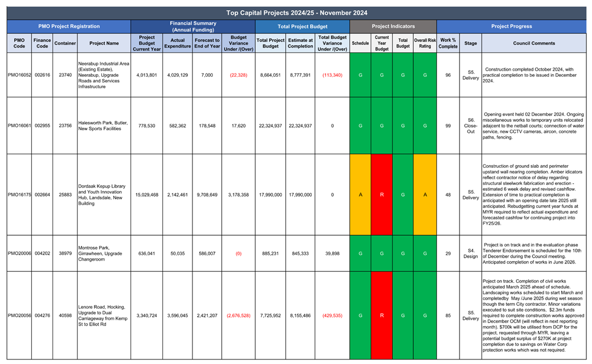Image resolution: width=592 pixels, height=364 pixels.
Task: Click the Council Comments column header
Action: (x=534, y=43)
